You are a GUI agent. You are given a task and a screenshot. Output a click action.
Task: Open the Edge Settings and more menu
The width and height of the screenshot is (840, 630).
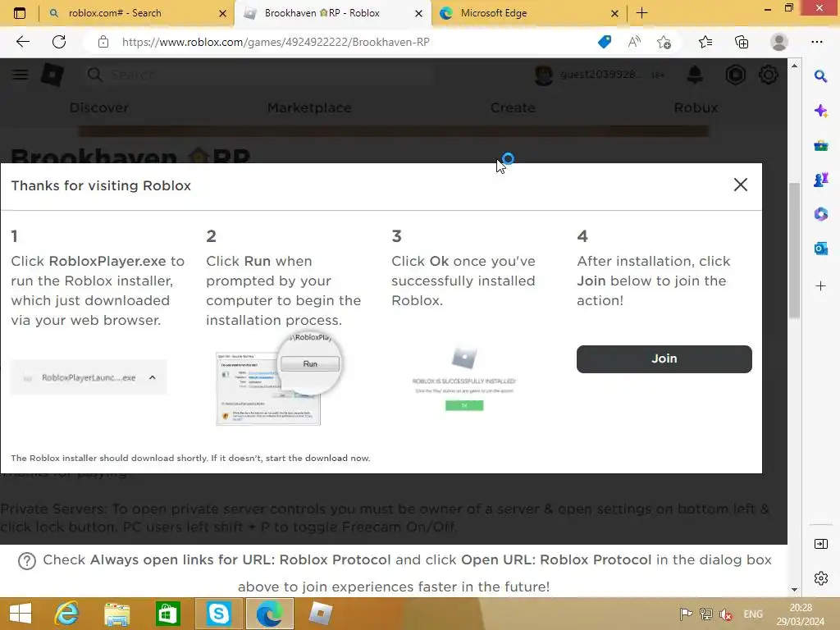pos(816,42)
